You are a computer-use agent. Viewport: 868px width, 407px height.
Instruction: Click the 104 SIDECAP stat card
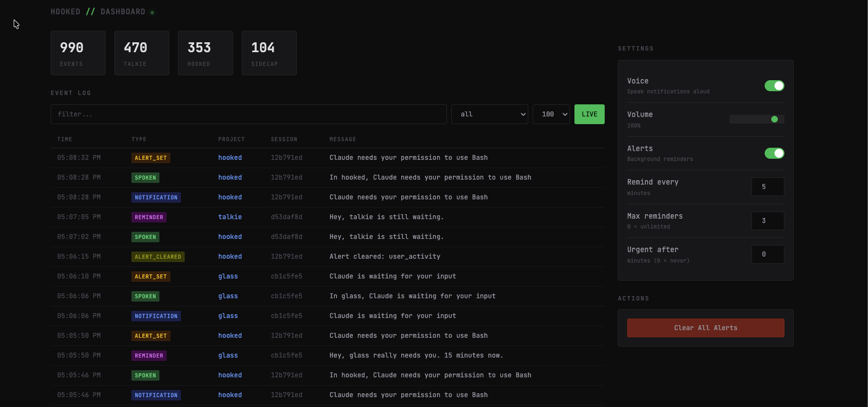click(269, 53)
